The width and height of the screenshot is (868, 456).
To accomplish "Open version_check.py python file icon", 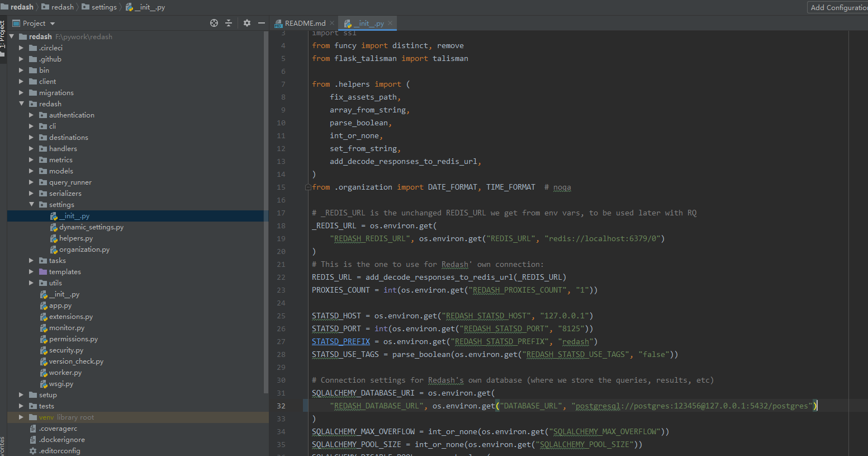I will [x=44, y=361].
